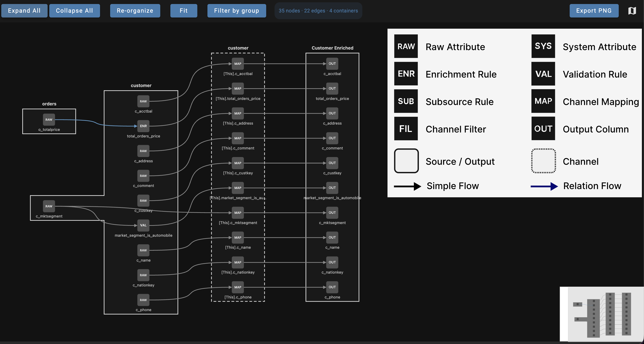Select the c_address OUT node
The image size is (644, 344).
coord(332,113)
